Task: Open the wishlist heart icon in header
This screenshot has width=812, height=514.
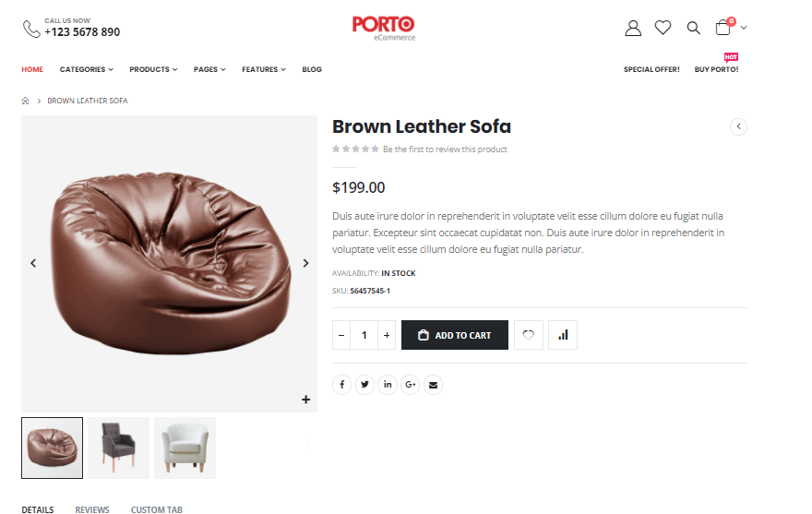Action: [x=663, y=29]
